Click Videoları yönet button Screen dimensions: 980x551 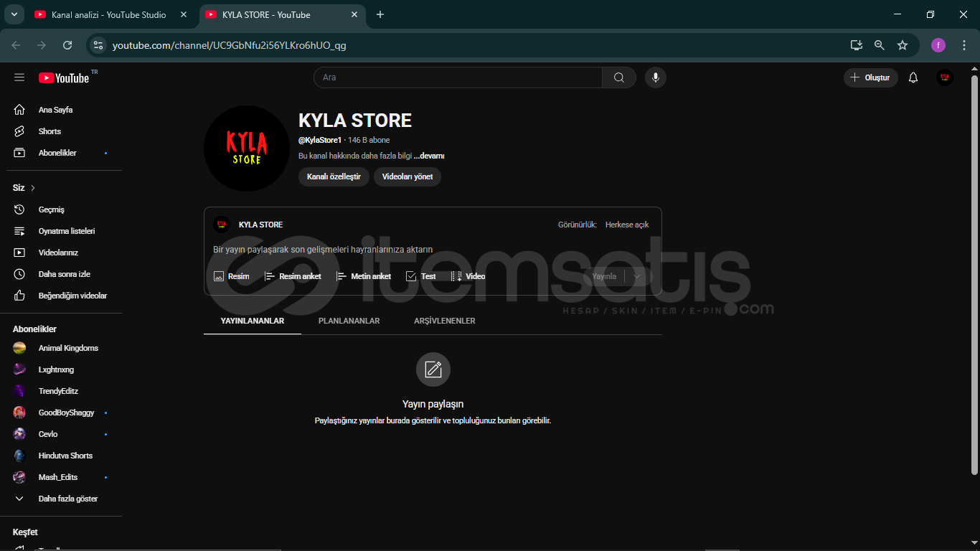(x=407, y=176)
